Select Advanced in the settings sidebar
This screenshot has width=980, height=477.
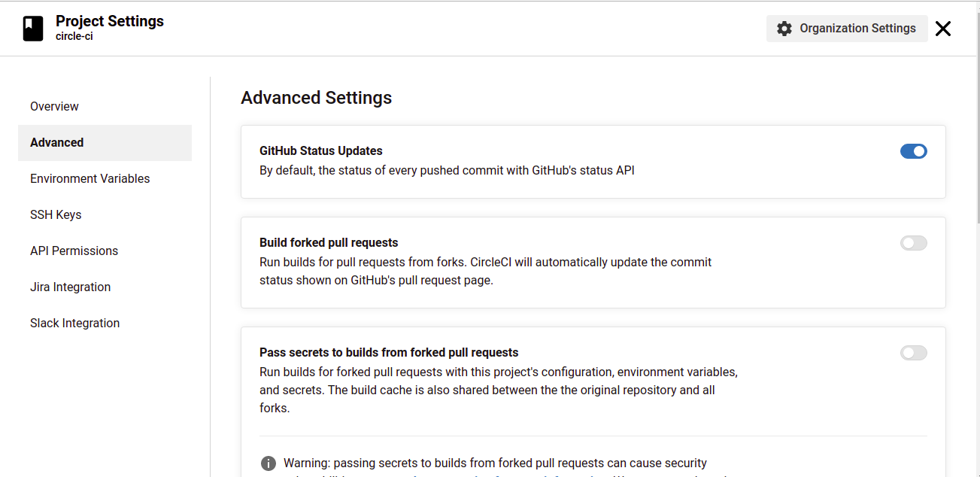[57, 143]
